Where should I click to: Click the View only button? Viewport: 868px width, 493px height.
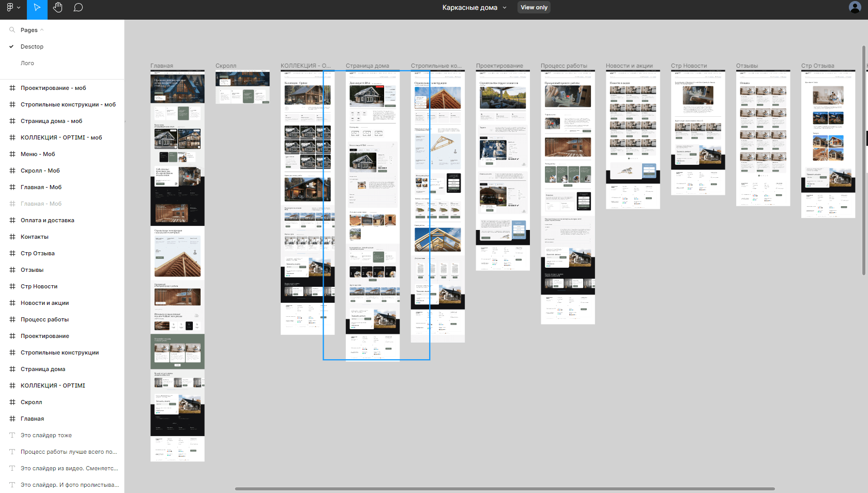[x=534, y=7]
